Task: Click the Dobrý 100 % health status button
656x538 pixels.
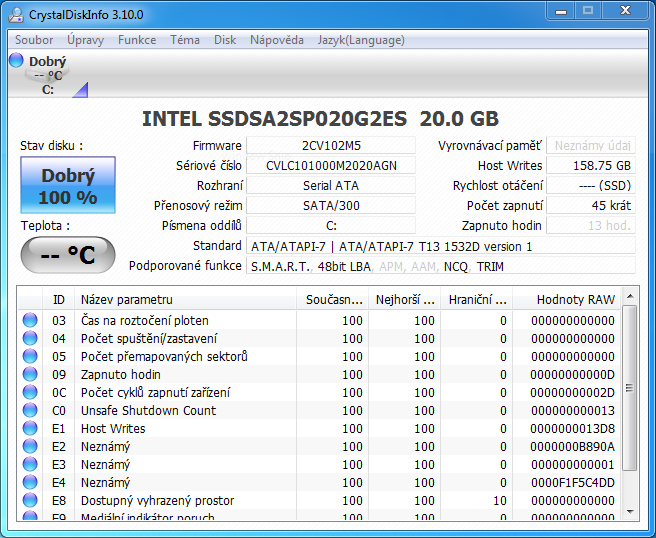Action: 68,185
